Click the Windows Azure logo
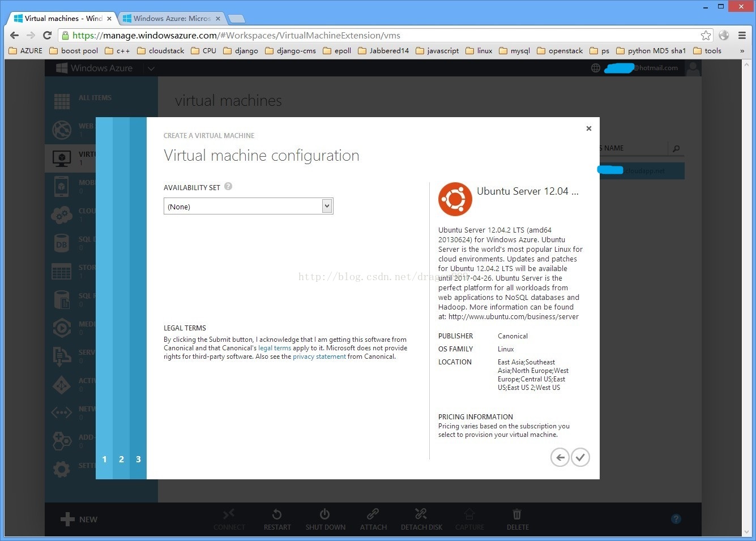 (x=94, y=68)
